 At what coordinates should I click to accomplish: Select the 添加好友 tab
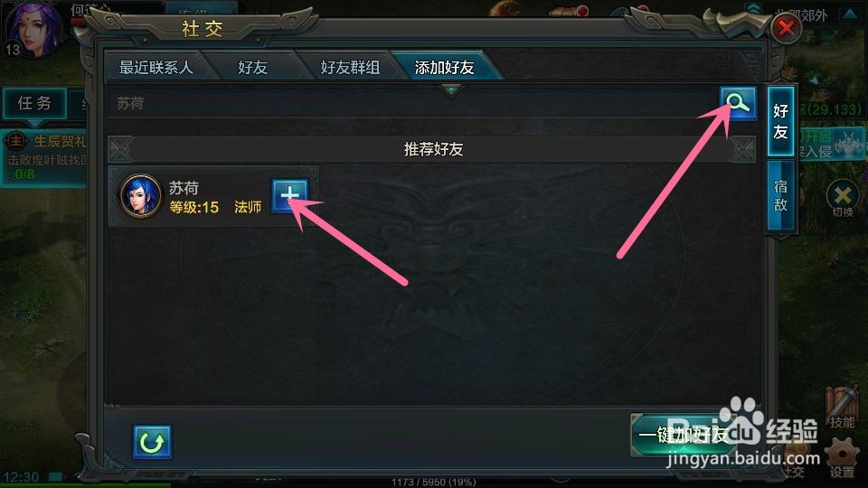click(x=445, y=67)
